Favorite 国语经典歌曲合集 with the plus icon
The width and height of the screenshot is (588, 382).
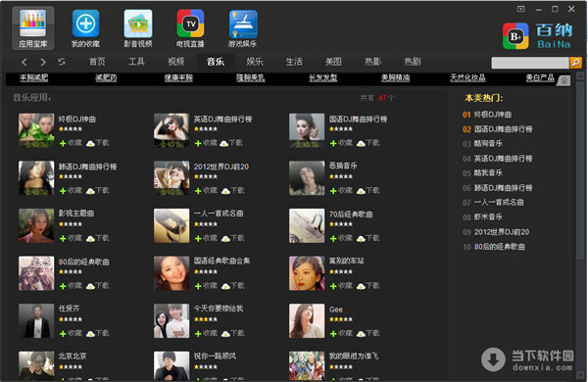click(198, 286)
